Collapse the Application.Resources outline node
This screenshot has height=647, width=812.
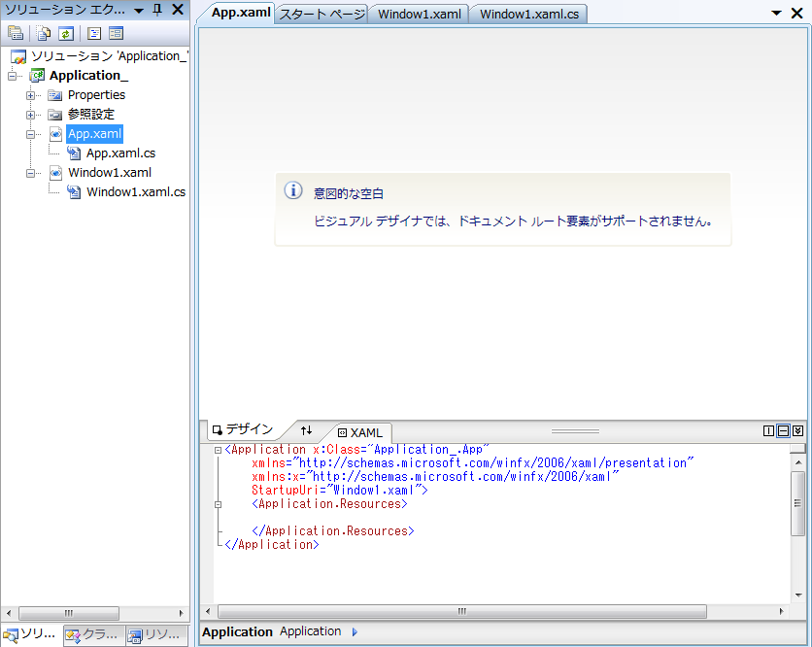[218, 504]
